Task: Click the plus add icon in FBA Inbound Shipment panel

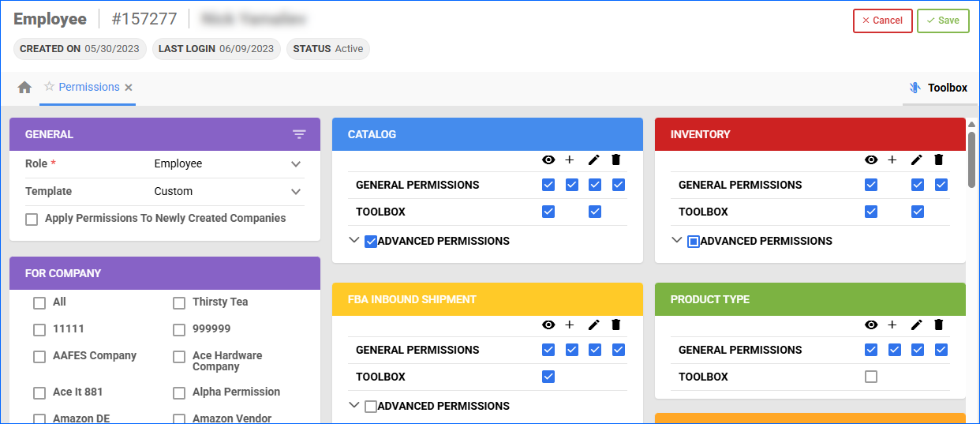Action: [570, 325]
